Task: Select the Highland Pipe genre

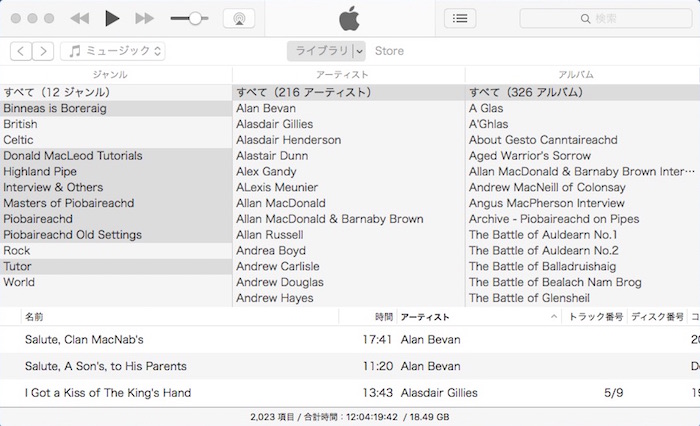Action: (x=40, y=172)
